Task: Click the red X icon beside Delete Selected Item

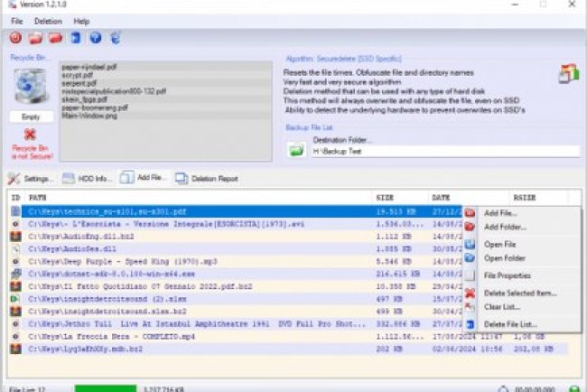Action: click(470, 294)
